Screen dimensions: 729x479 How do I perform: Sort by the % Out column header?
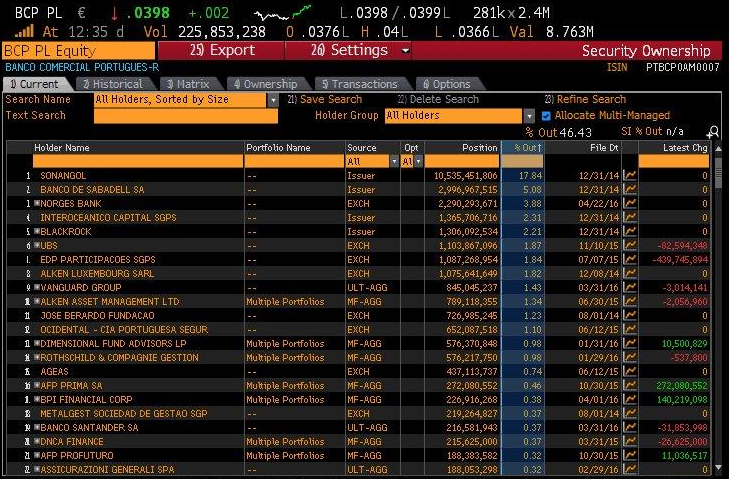click(x=523, y=148)
